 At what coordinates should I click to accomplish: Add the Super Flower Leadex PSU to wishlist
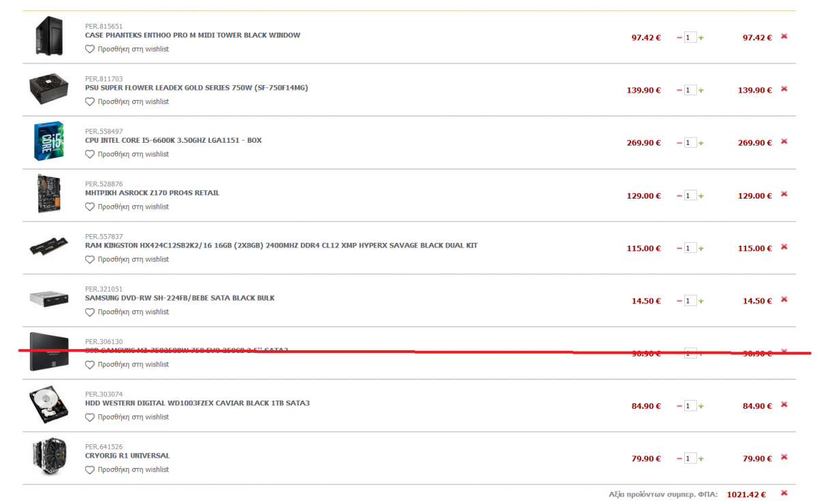pyautogui.click(x=127, y=101)
